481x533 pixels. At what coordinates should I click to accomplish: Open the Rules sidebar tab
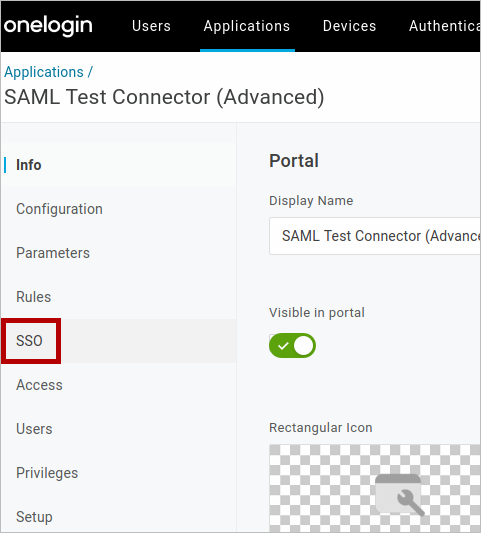34,297
